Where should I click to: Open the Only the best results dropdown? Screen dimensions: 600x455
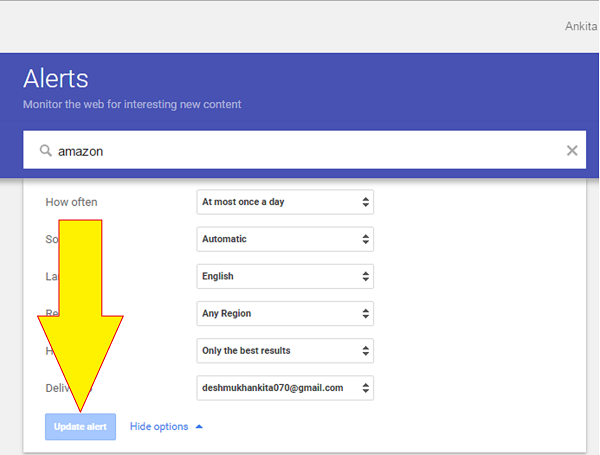click(x=285, y=351)
